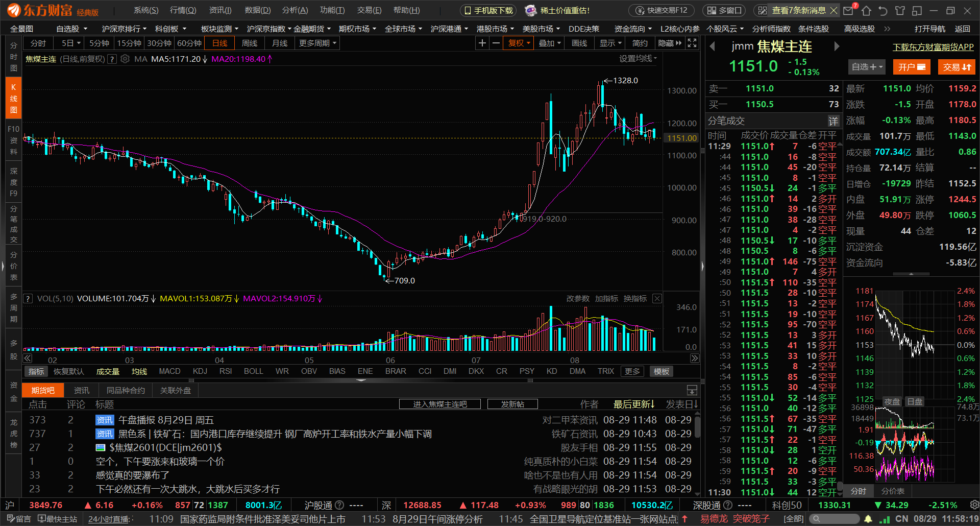Toggle the 简约 simple view mode

point(640,43)
